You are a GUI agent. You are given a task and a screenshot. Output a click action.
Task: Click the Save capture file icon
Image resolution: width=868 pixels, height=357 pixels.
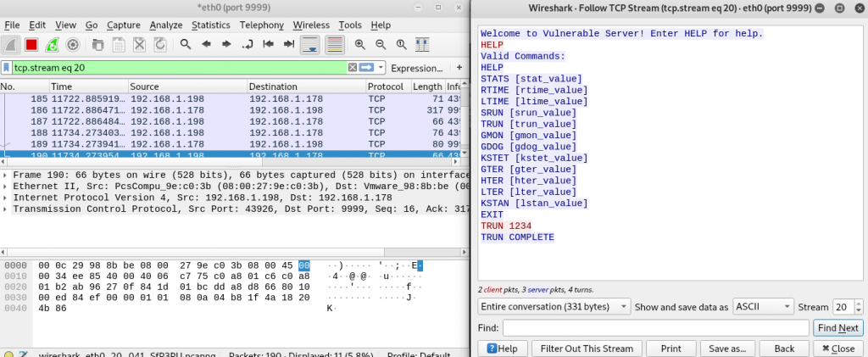(119, 45)
